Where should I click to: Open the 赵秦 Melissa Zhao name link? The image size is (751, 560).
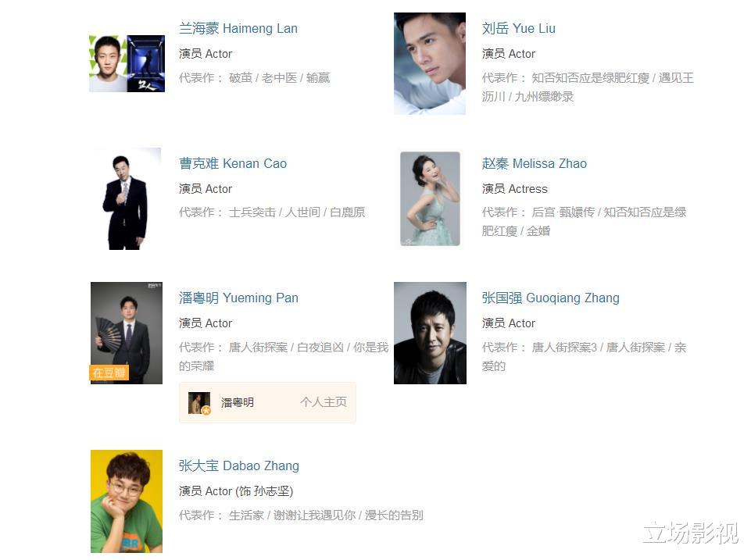[x=534, y=163]
